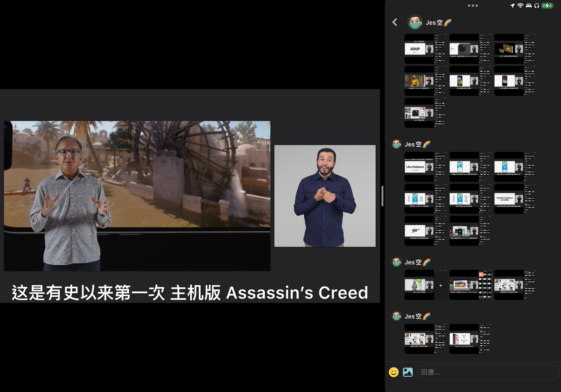The image size is (561, 392).
Task: Tap the sign language interpreter video
Action: [325, 196]
